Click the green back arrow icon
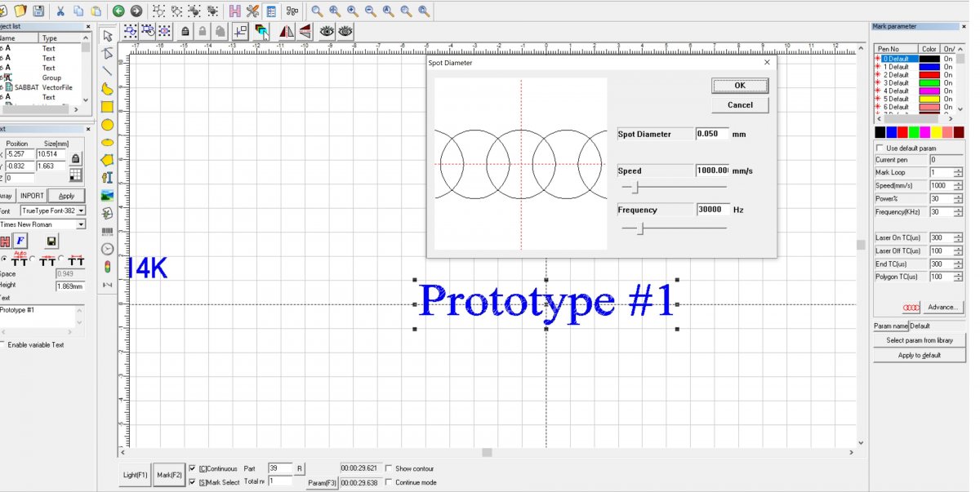This screenshot has width=980, height=492. (x=118, y=11)
